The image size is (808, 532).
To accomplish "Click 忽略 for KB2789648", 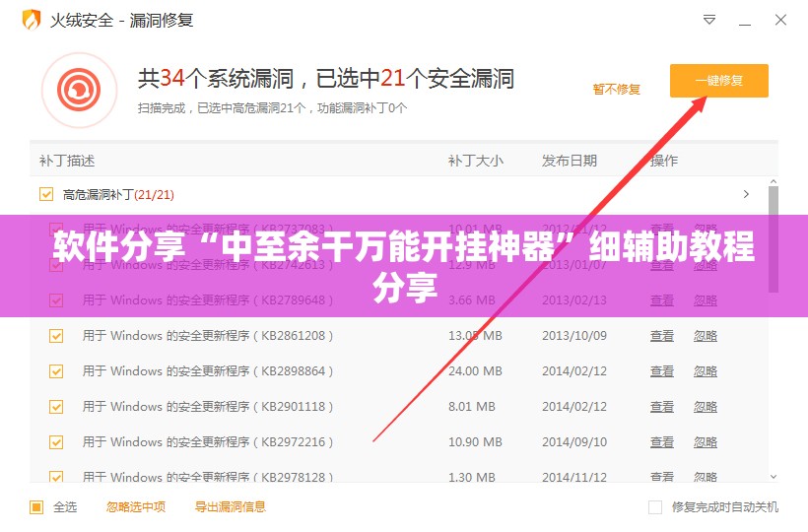I will [x=706, y=300].
